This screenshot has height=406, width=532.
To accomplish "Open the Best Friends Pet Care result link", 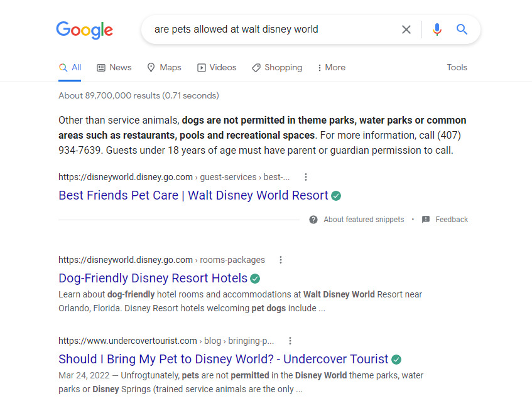I will coord(193,195).
